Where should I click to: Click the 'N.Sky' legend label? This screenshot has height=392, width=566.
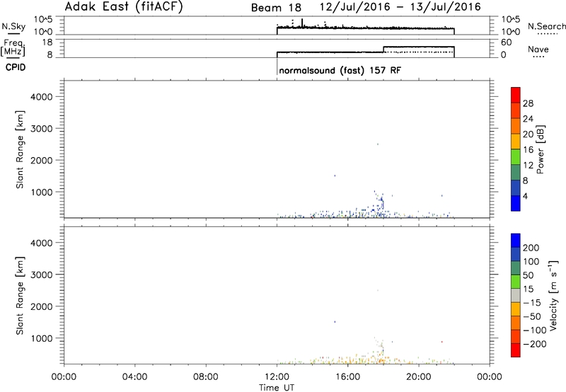click(x=13, y=26)
